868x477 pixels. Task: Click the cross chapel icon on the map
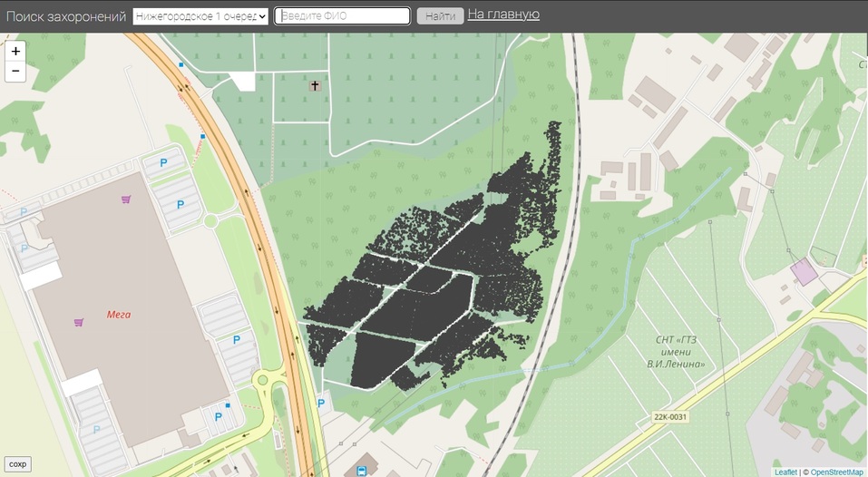316,86
